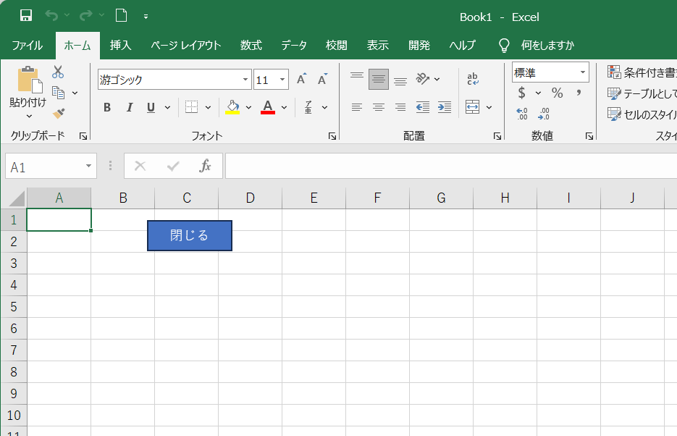Toggle wrap text in cell
The width and height of the screenshot is (677, 436).
(x=472, y=79)
